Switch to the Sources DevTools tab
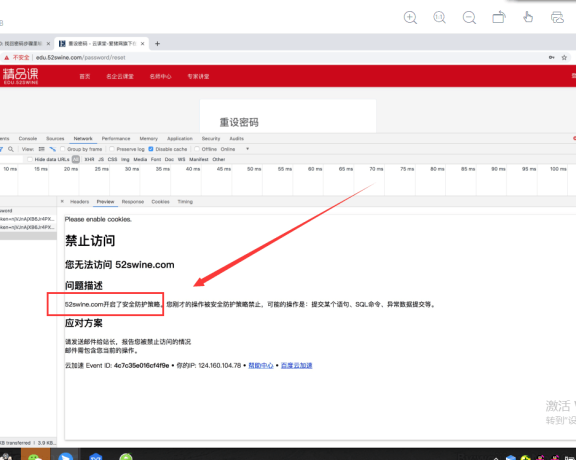This screenshot has width=576, height=460. point(55,139)
